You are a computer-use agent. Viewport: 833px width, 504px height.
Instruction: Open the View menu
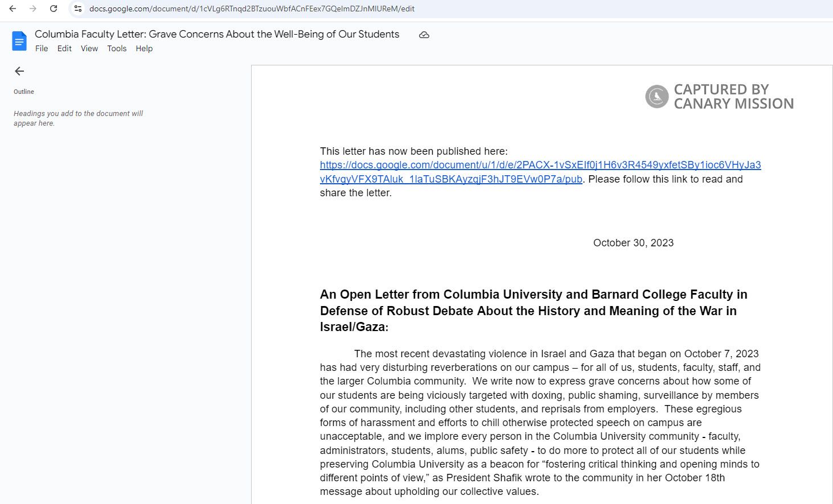coord(89,48)
